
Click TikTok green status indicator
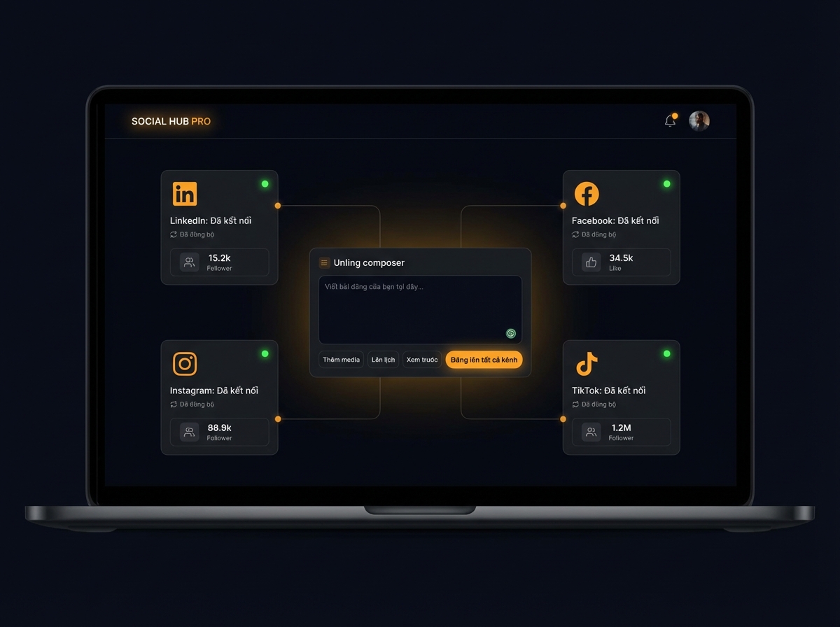point(666,354)
